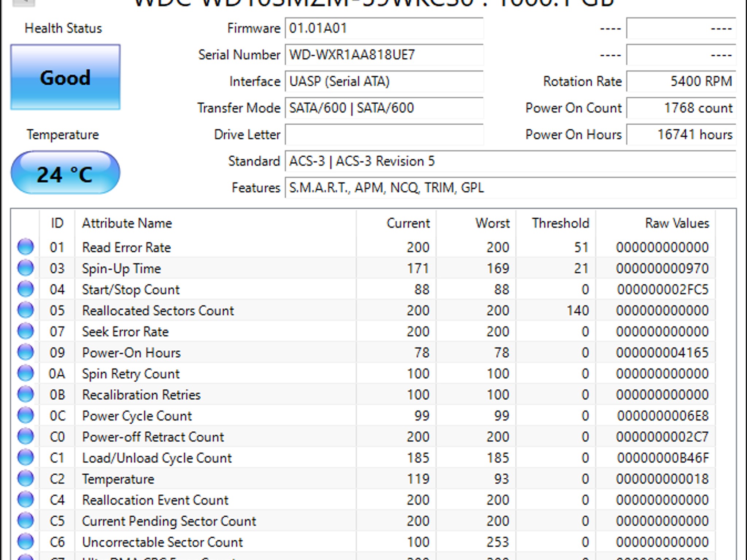The image size is (747, 560).
Task: Click status orb for Current Pending Sector Count
Action: 26,520
